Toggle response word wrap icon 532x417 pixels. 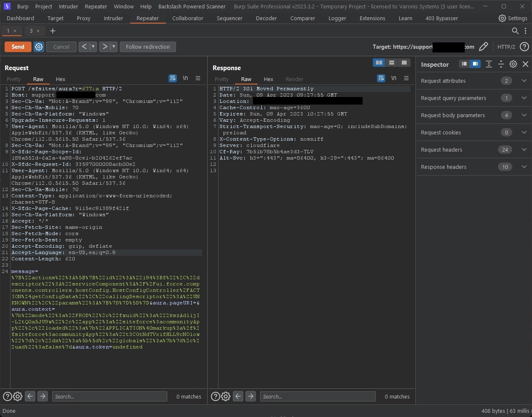coord(381,79)
